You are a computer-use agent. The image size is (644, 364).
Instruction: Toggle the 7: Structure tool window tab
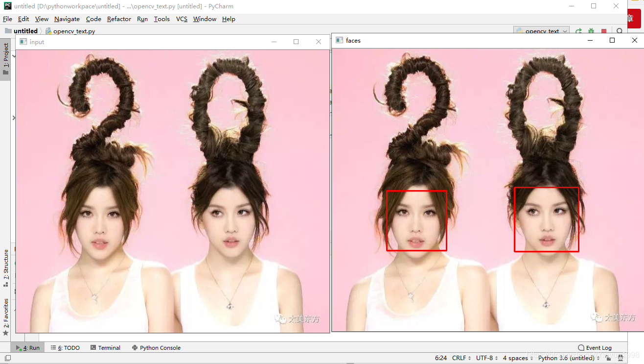(x=5, y=268)
